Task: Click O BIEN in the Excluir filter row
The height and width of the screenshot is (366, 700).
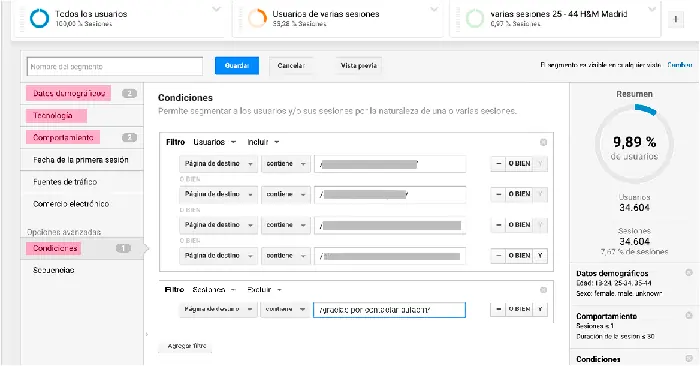Action: pyautogui.click(x=519, y=309)
